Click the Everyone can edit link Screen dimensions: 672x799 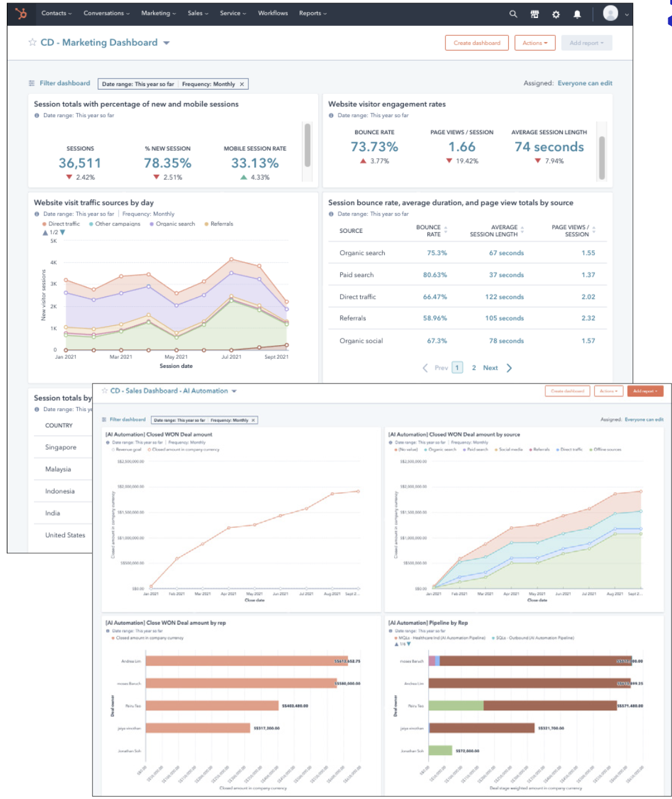pos(584,83)
